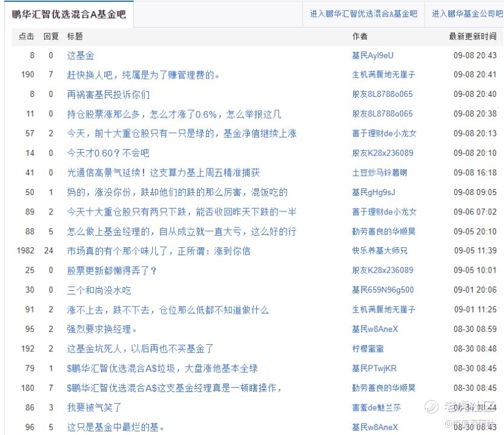Open post 三个和尚没水吃
Viewport: 504px width, 435px height.
pyautogui.click(x=99, y=290)
